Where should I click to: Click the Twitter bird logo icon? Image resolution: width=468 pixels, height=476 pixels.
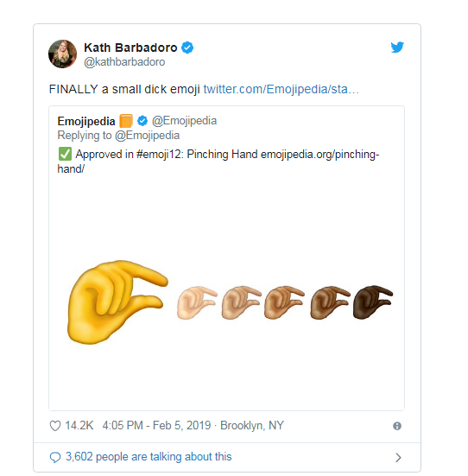click(397, 47)
